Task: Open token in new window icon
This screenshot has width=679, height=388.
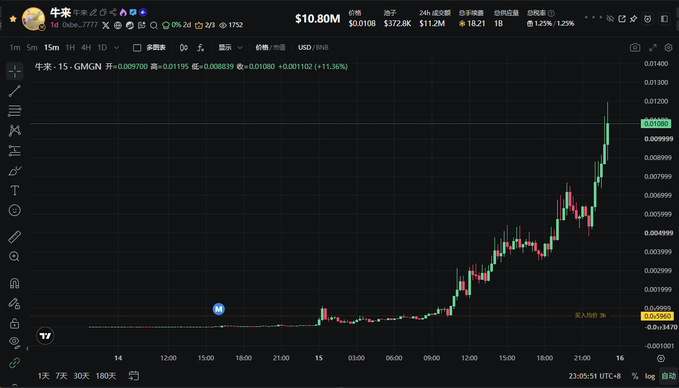Action: pos(622,19)
